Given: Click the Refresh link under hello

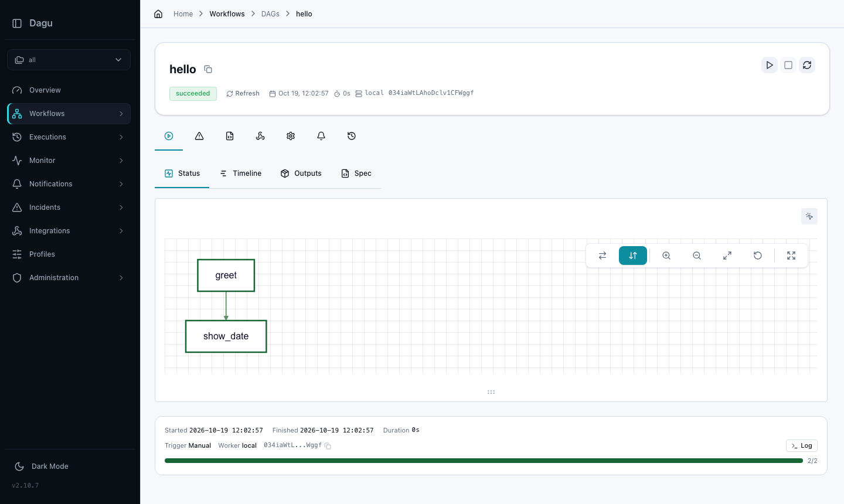Looking at the screenshot, I should (243, 94).
